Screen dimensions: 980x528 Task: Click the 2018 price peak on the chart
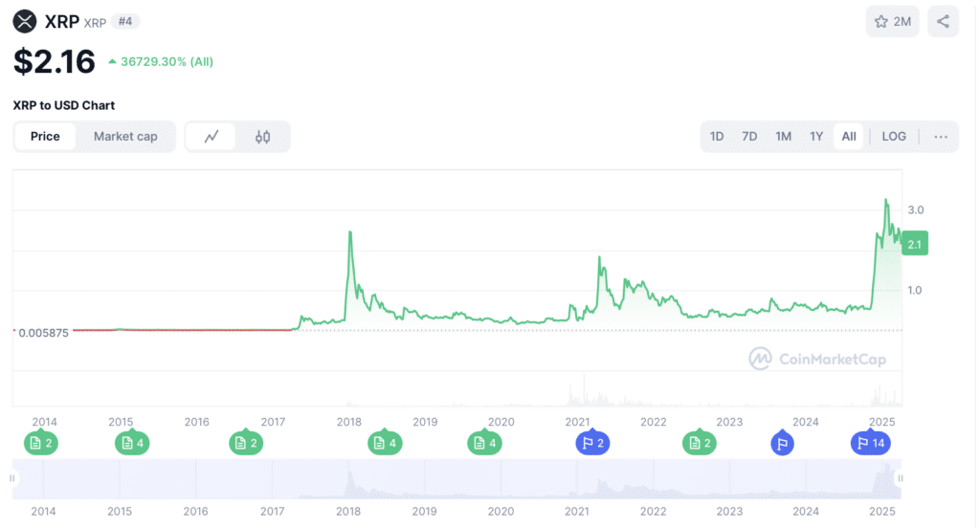pos(350,232)
